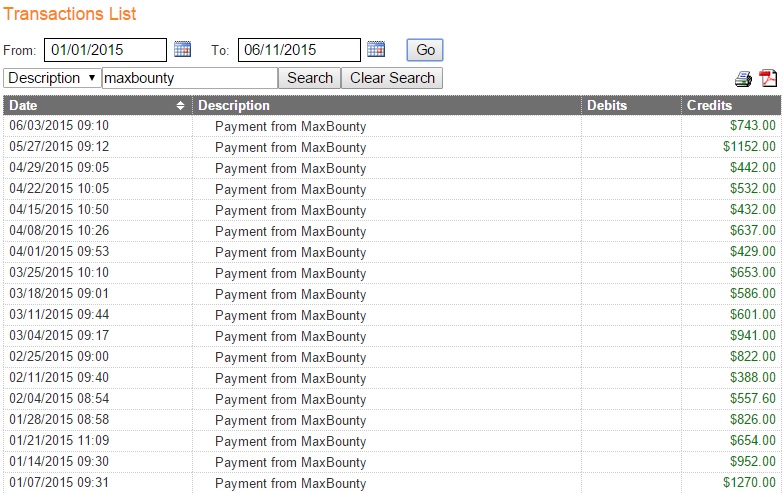The image size is (783, 493).
Task: Toggle sort order on Date column
Action: (180, 105)
